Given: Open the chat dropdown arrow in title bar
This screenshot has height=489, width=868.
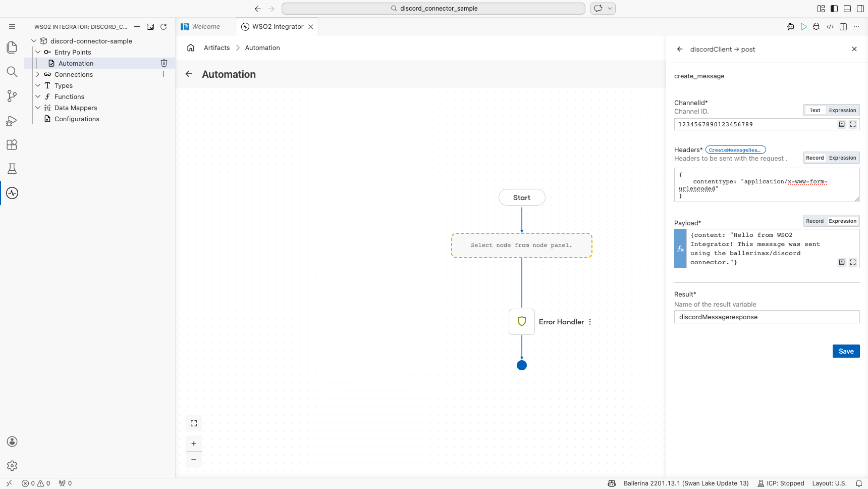Looking at the screenshot, I should [610, 9].
